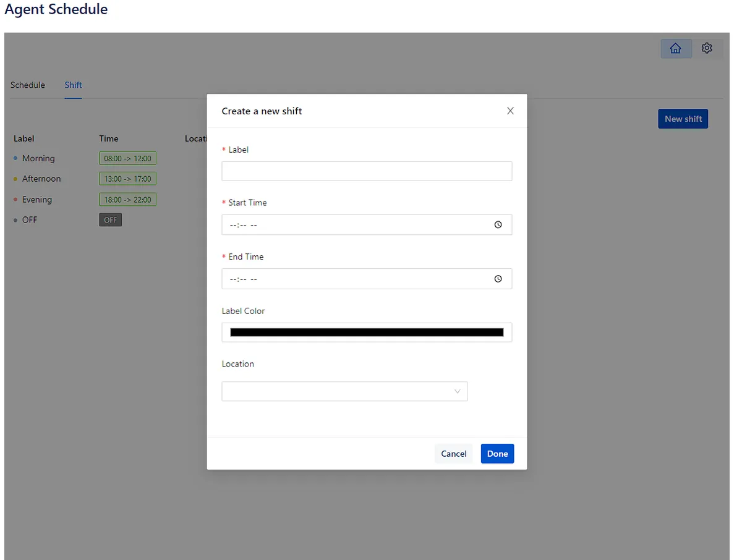The width and height of the screenshot is (742, 560).
Task: Open the home view icon
Action: (676, 48)
